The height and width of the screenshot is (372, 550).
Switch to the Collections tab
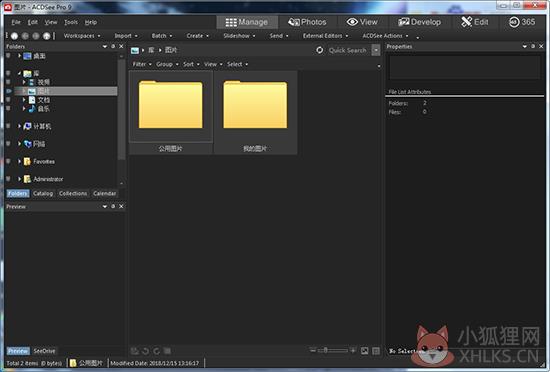[x=73, y=194]
